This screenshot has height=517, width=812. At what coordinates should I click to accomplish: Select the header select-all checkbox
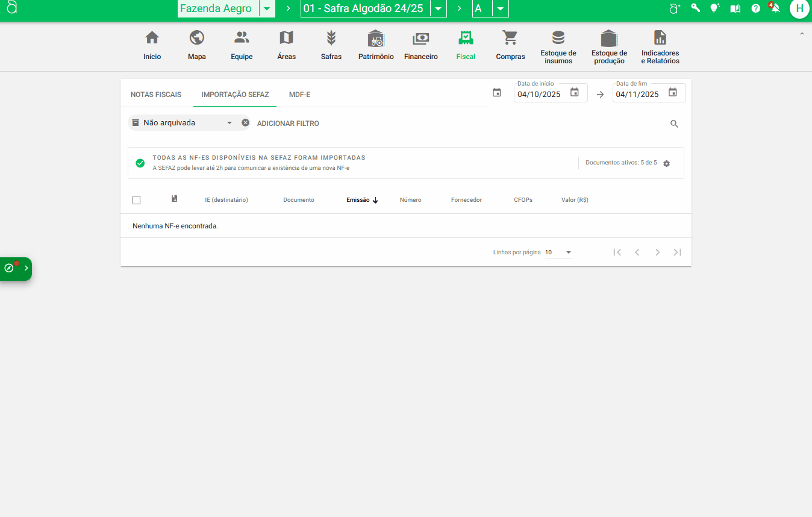click(x=136, y=199)
